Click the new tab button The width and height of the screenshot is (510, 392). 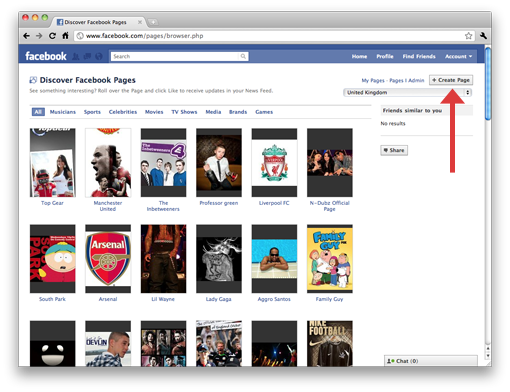[153, 22]
